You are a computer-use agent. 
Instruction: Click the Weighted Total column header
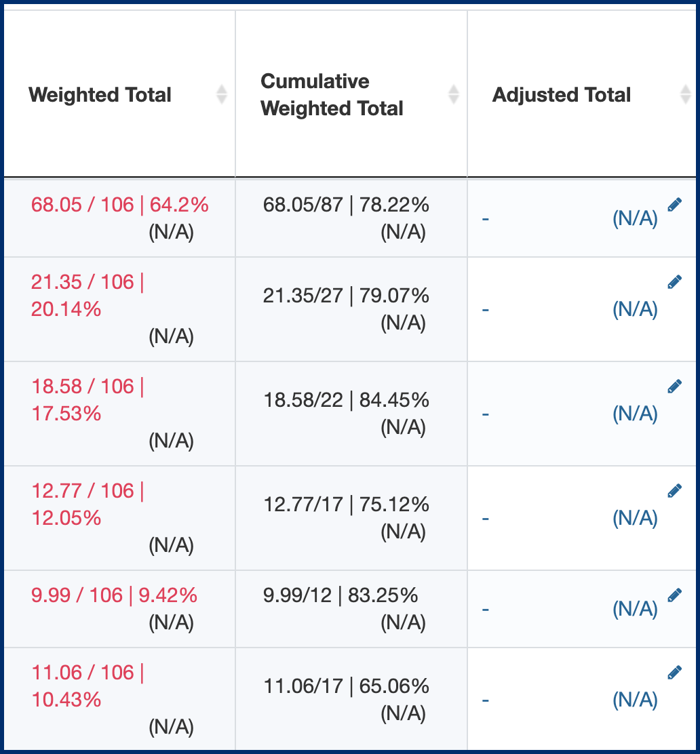tap(100, 95)
